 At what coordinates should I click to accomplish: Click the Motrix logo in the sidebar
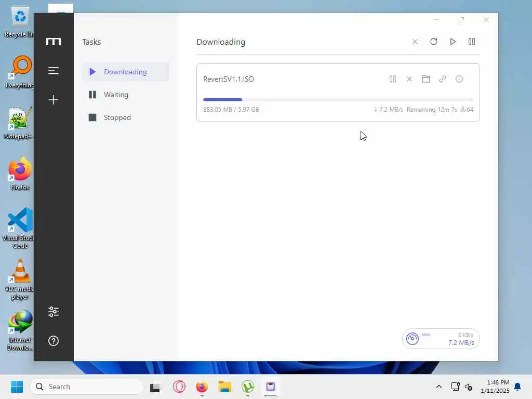click(54, 42)
